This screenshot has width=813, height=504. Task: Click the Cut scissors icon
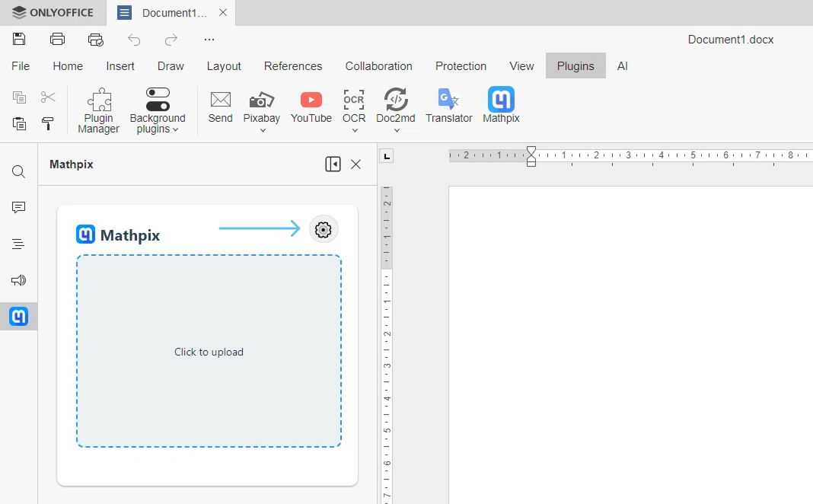point(48,97)
